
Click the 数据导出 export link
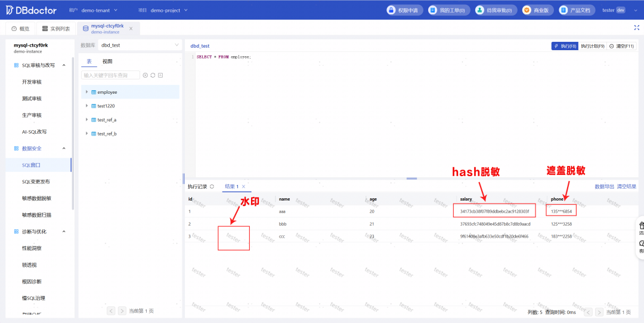click(x=605, y=186)
